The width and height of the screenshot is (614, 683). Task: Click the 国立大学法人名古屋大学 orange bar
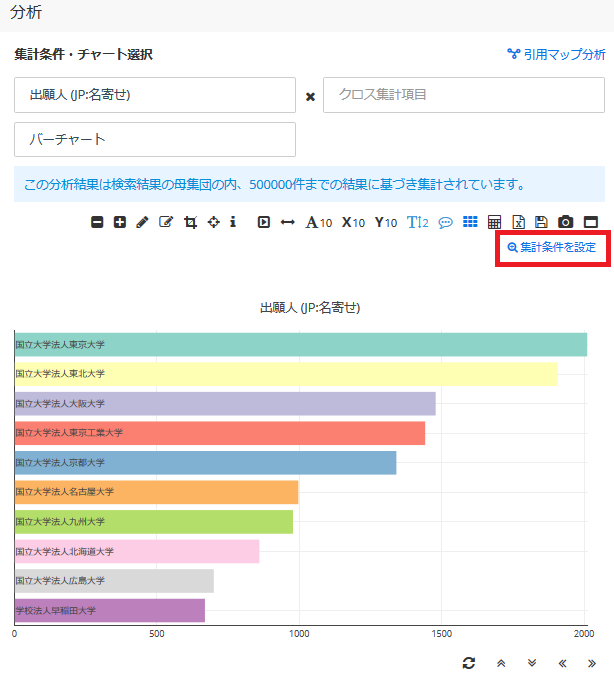[x=156, y=492]
